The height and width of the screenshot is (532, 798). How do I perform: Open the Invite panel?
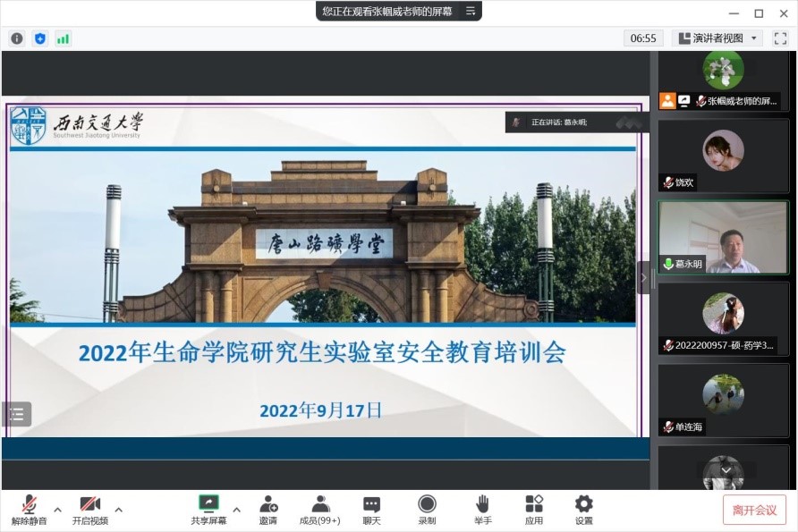pyautogui.click(x=268, y=506)
